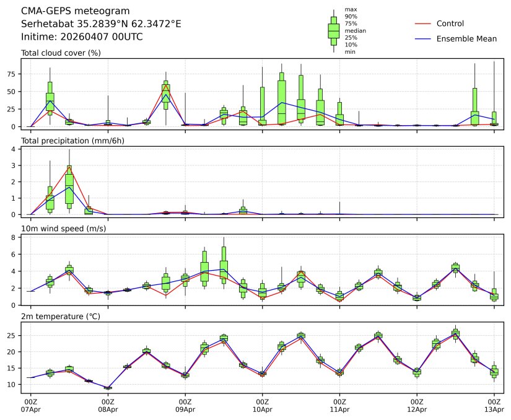Viewport: 511px width, 420px height.
Task: Select the Total cloud cover (%) panel title
Action: 61,53
